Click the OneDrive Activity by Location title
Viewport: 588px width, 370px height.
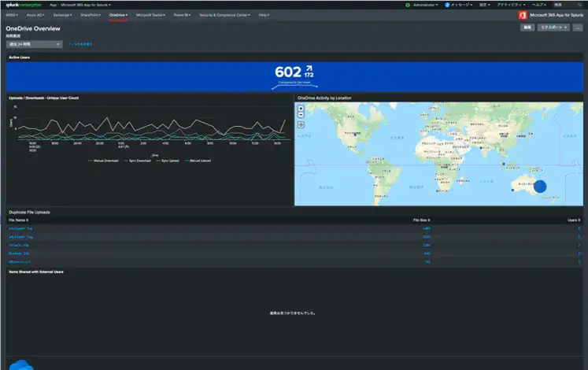[324, 98]
